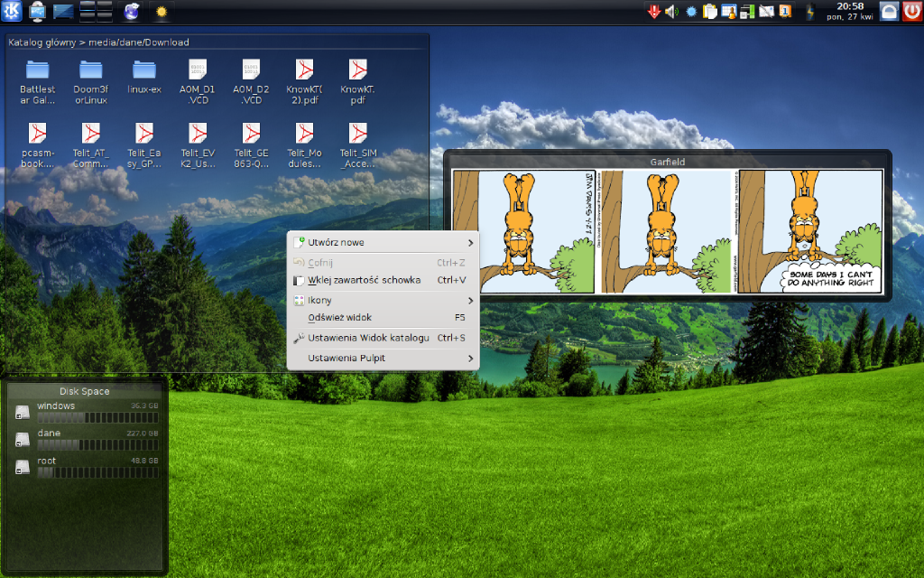Viewport: 924px width, 578px height.
Task: Click the computer with disc device icon
Action: point(37,11)
